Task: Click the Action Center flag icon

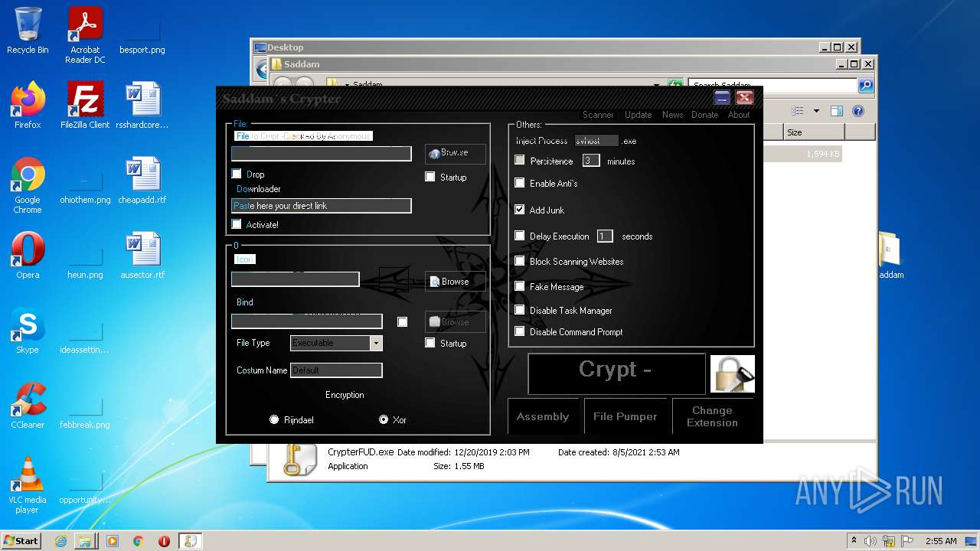Action: pos(908,541)
